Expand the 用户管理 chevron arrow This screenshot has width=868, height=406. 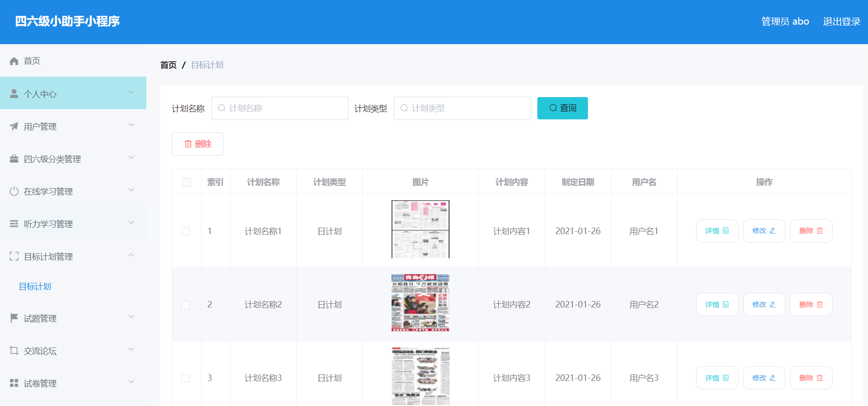pyautogui.click(x=131, y=125)
